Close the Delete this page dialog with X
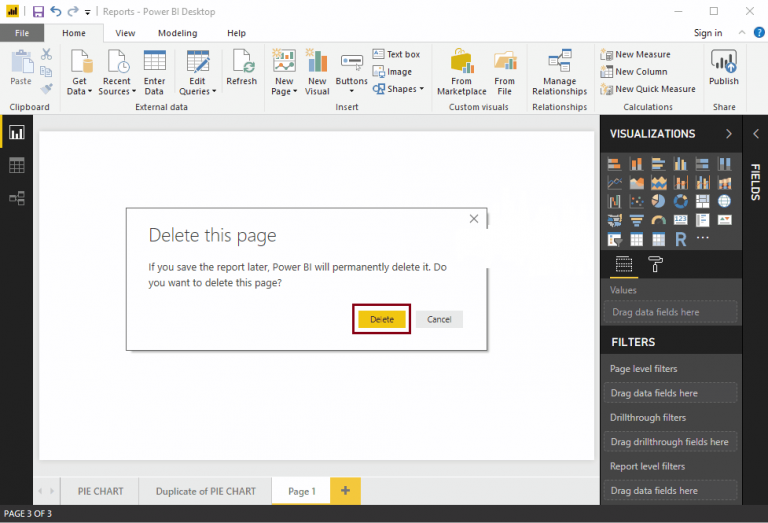Image resolution: width=768 pixels, height=523 pixels. [474, 219]
